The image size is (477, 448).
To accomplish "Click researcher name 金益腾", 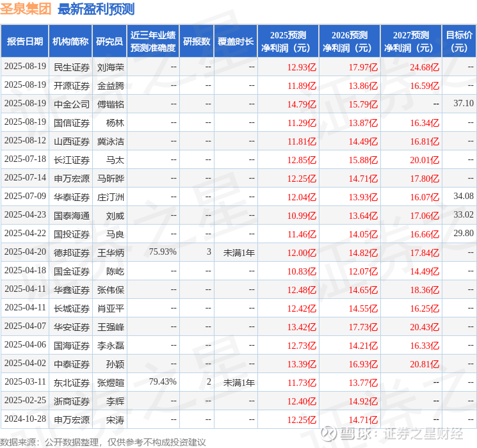I will tap(111, 86).
